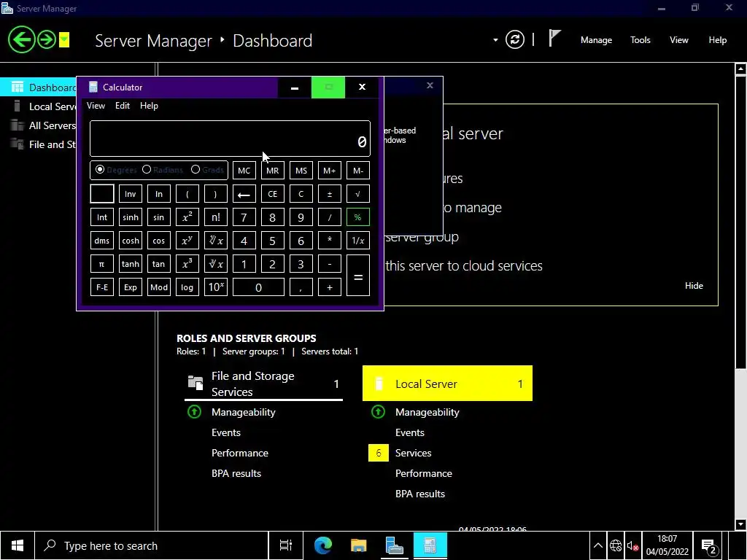
Task: Click the x to the power y key
Action: point(187,241)
